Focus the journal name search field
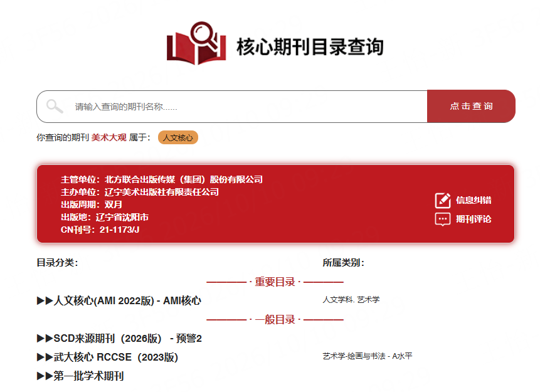The image size is (540, 392). [232, 107]
